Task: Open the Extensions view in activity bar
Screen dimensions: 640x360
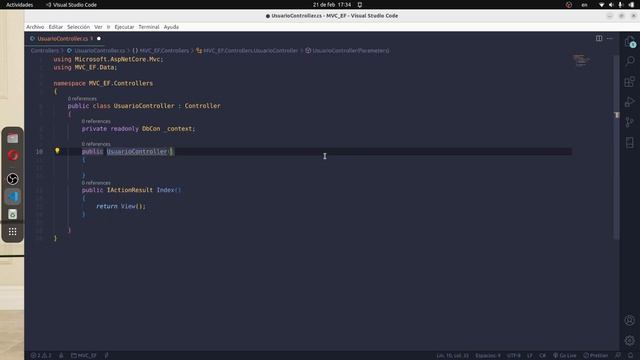Action: [x=630, y=81]
